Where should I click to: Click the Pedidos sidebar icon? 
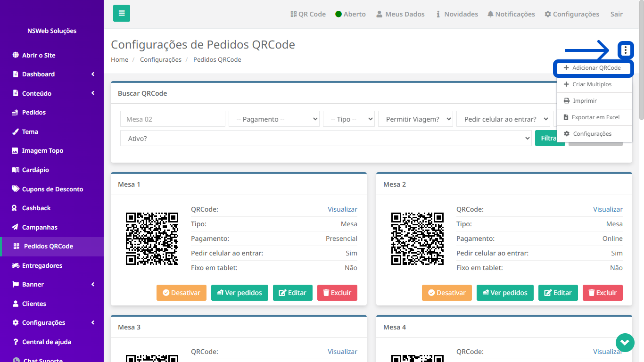(16, 113)
